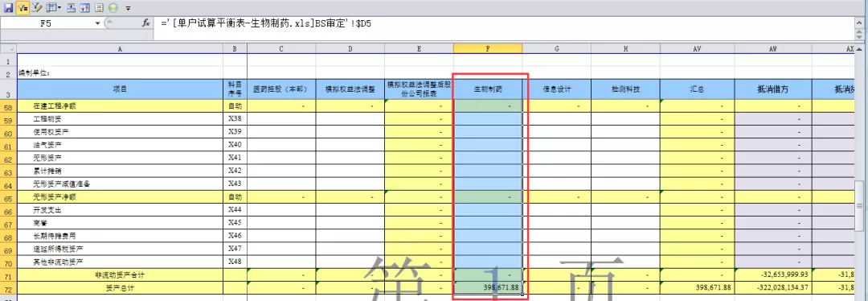Click the 信息设计 header cell
The image size is (868, 301).
click(557, 89)
